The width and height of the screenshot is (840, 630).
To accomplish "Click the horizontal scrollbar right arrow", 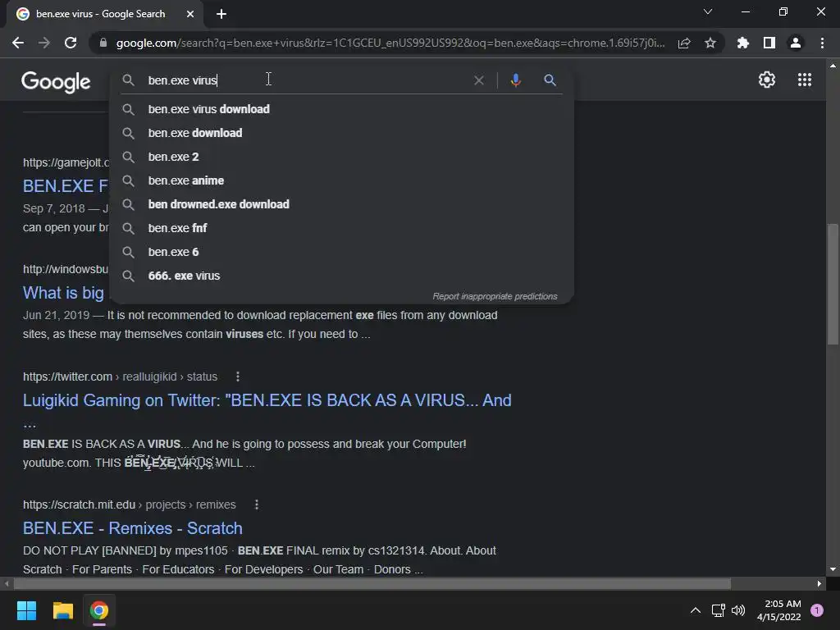I will pyautogui.click(x=819, y=583).
